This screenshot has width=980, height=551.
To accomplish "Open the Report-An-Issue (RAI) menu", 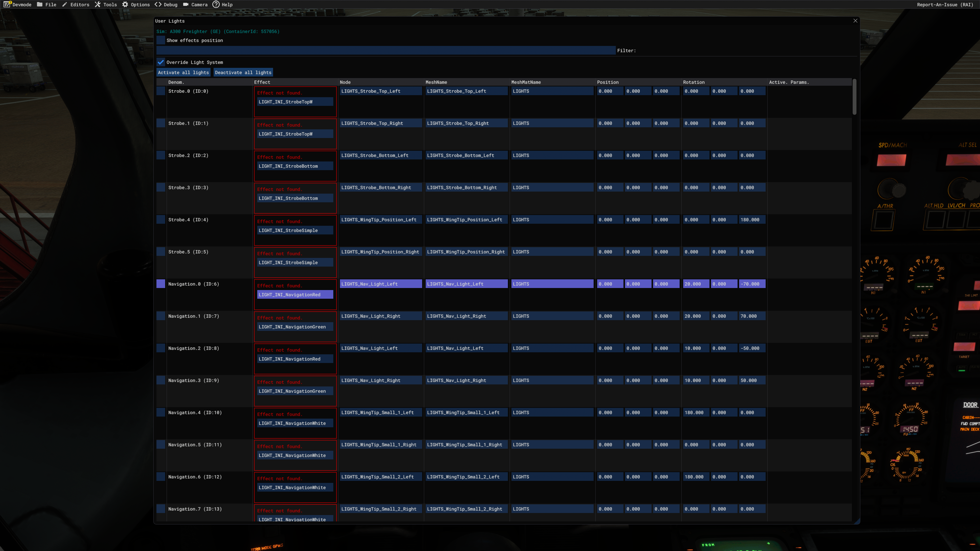I will [x=945, y=5].
